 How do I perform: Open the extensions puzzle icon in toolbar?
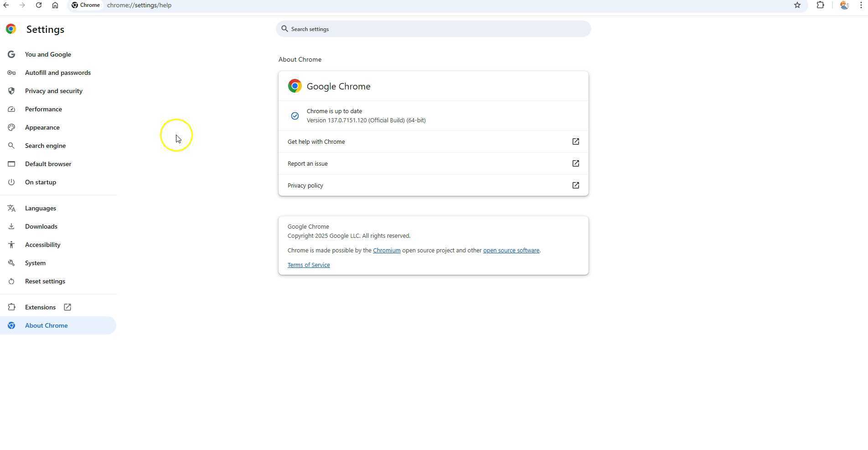pos(820,5)
